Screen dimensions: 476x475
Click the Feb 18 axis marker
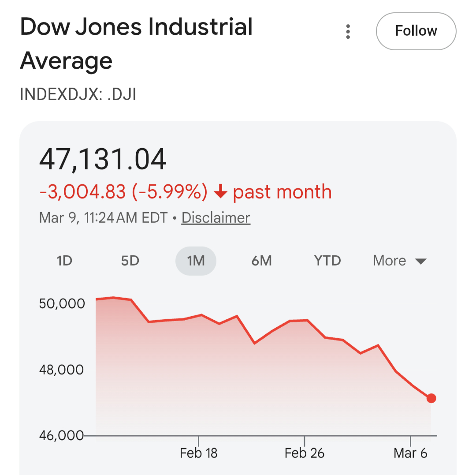click(199, 453)
